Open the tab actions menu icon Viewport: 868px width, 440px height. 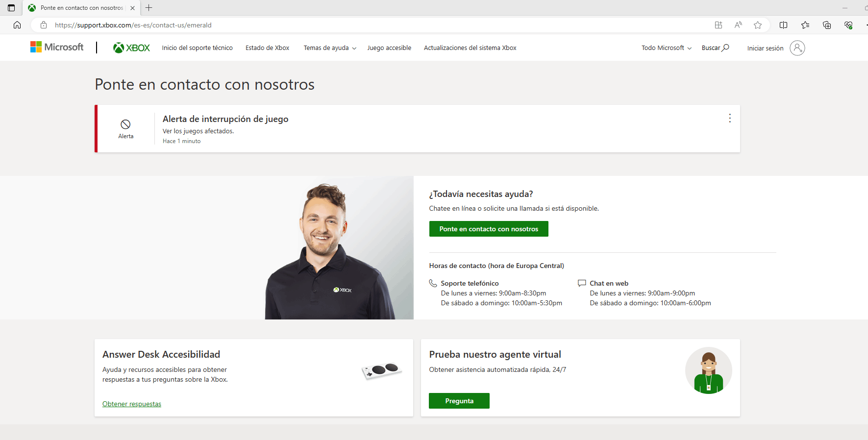[x=11, y=8]
